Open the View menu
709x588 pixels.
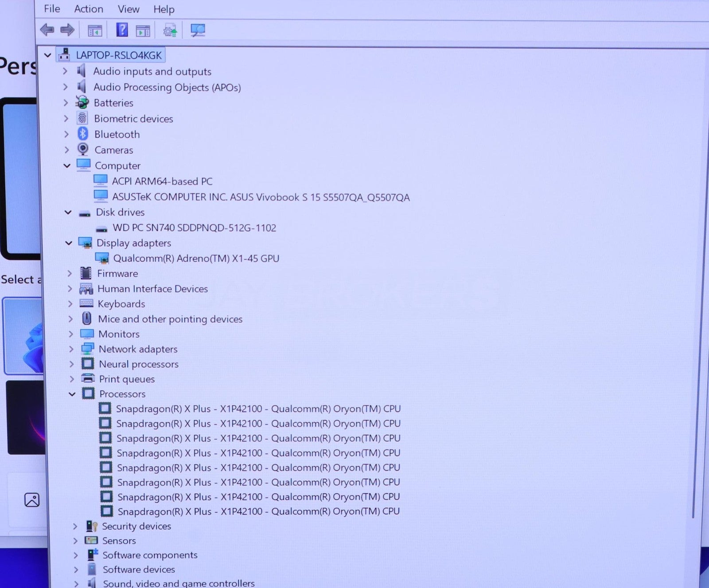pyautogui.click(x=129, y=9)
